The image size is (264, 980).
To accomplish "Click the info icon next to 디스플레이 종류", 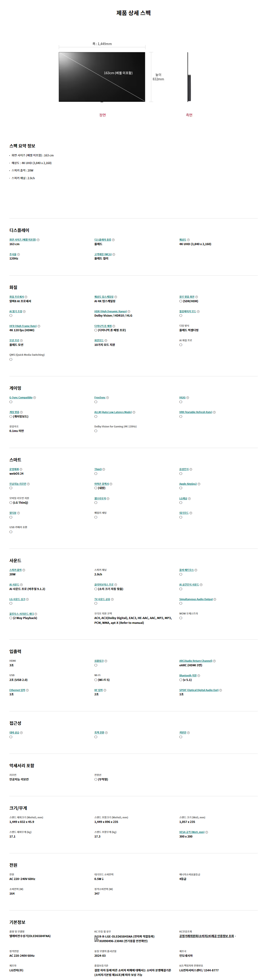I will pos(114,240).
